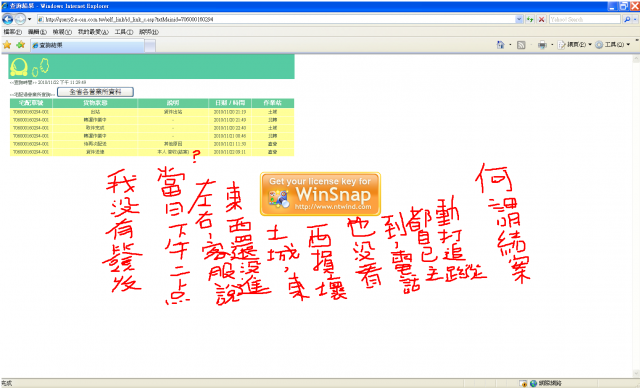Select the 查詢結果 browser tab
The image size is (640, 388).
click(x=87, y=45)
